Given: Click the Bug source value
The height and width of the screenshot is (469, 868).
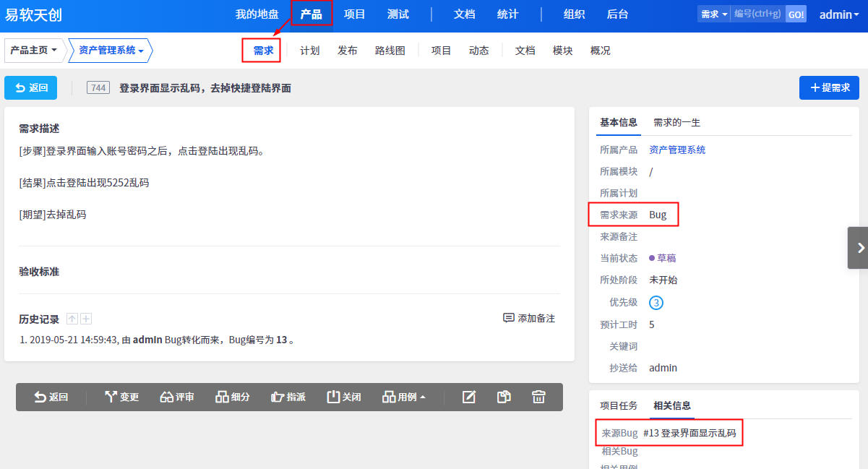Looking at the screenshot, I should coord(658,215).
